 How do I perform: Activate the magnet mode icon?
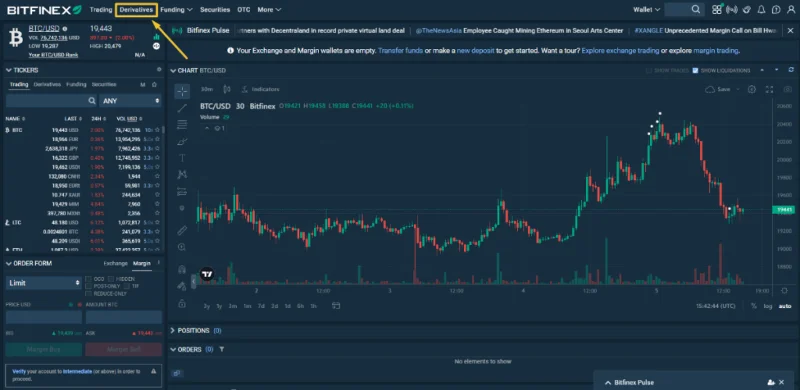pyautogui.click(x=182, y=269)
